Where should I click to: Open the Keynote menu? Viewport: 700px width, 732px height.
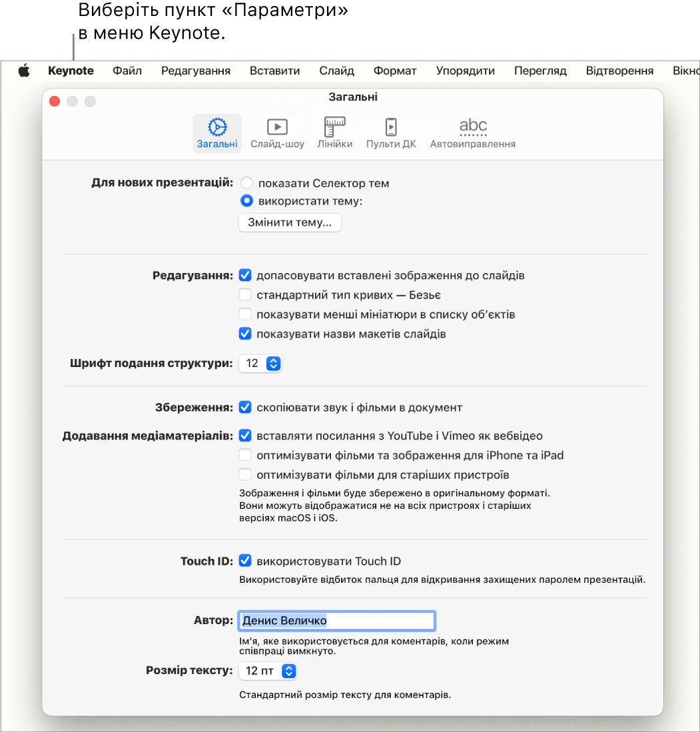pyautogui.click(x=71, y=71)
